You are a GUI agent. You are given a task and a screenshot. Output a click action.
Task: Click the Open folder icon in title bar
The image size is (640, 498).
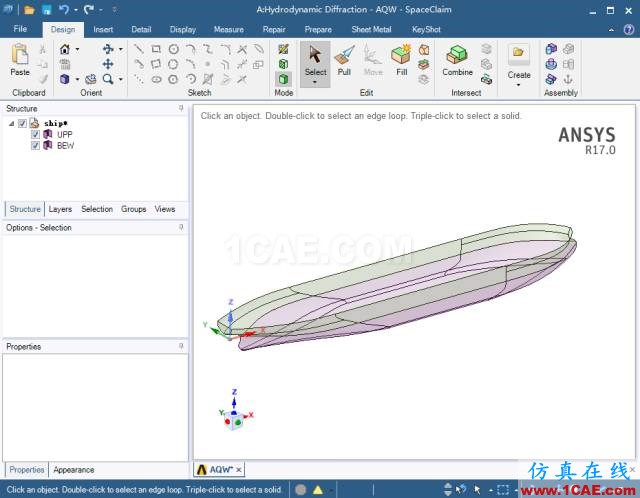click(29, 9)
